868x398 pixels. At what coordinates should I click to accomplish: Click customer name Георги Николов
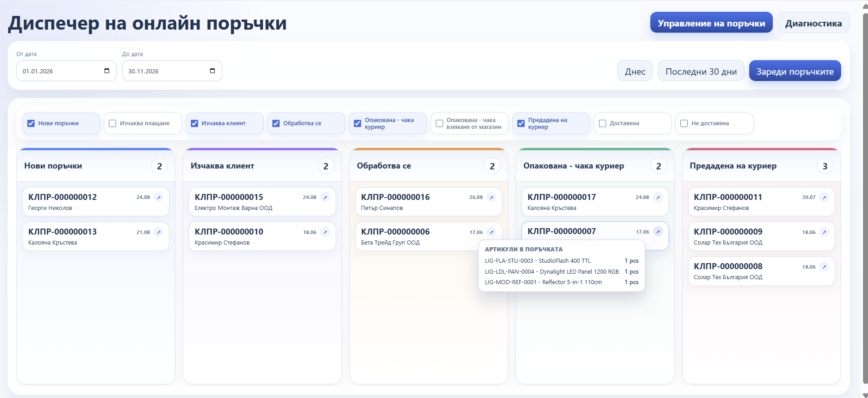50,208
